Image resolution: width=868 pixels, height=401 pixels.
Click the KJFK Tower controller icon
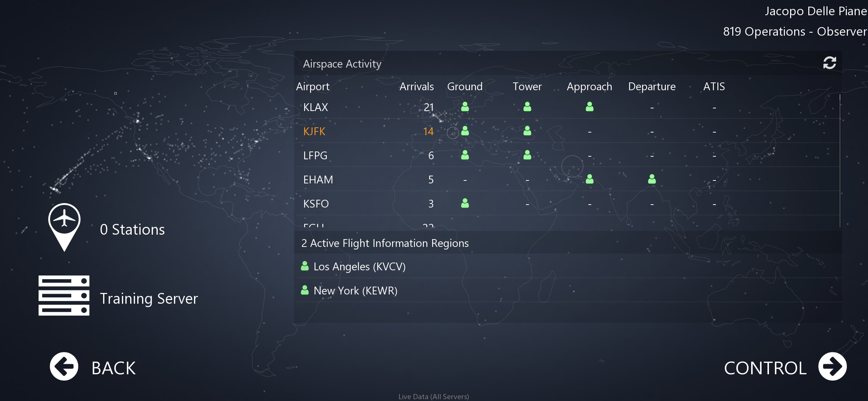coord(527,131)
